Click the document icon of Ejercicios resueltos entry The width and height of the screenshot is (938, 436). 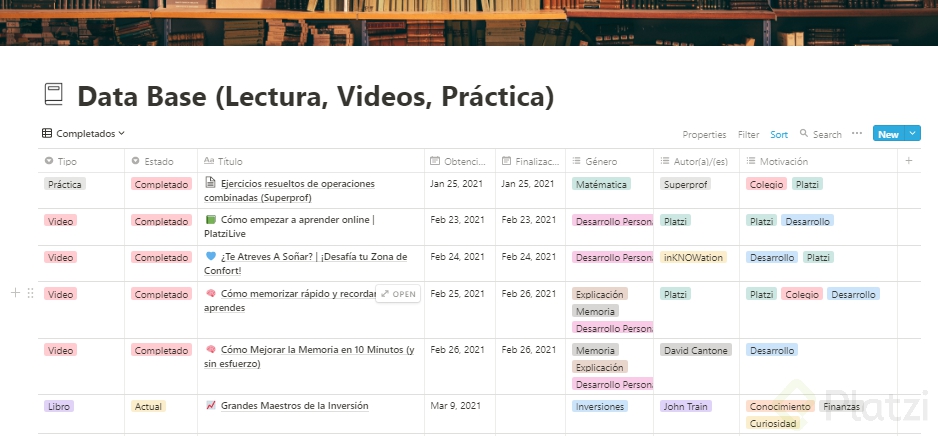click(210, 183)
